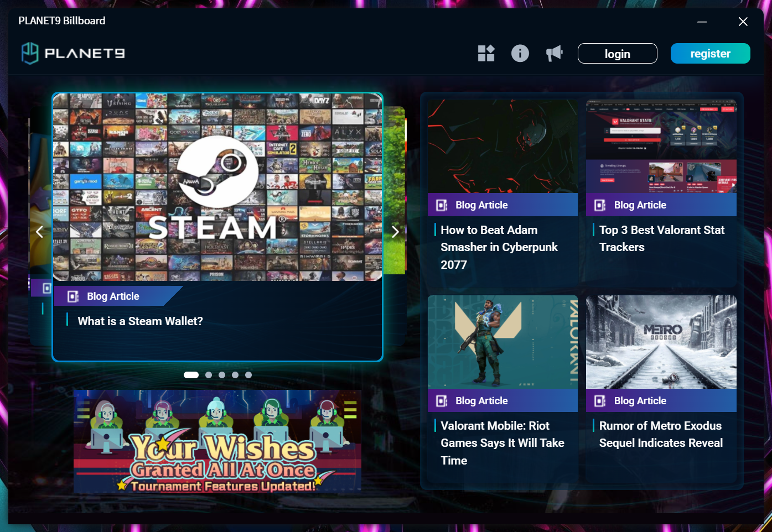Click Blog Article icon on Metro Exodus card
The width and height of the screenshot is (772, 532).
tap(600, 401)
